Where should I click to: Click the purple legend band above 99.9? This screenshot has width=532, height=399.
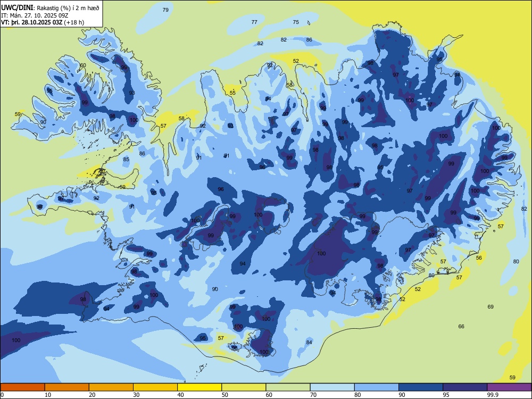tap(509, 387)
